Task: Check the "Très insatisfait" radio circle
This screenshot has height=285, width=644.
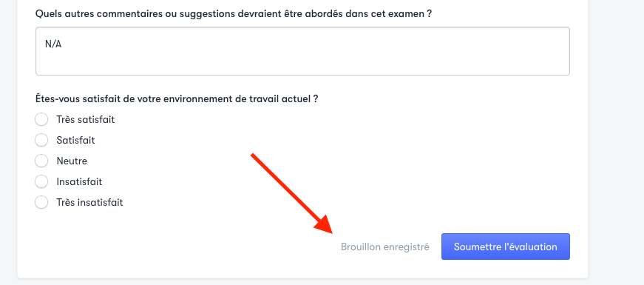Action: tap(41, 202)
